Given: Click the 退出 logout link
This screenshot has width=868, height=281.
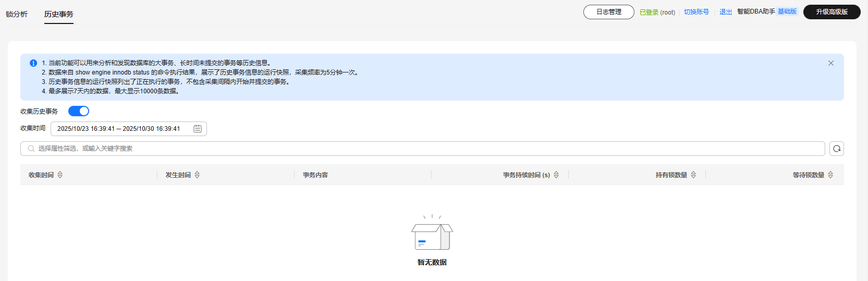Looking at the screenshot, I should (726, 12).
